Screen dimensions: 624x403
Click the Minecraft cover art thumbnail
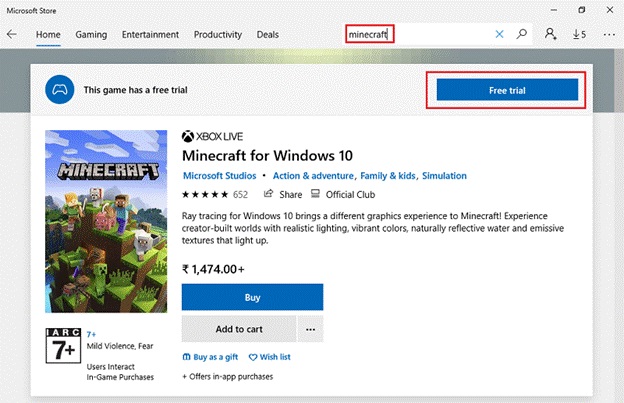click(x=106, y=221)
